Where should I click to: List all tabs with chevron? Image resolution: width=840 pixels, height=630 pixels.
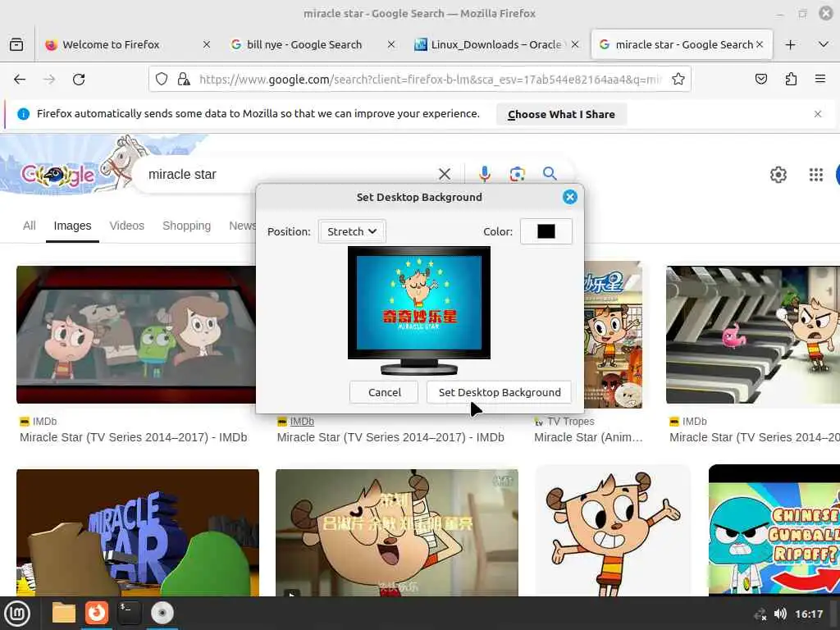824,44
